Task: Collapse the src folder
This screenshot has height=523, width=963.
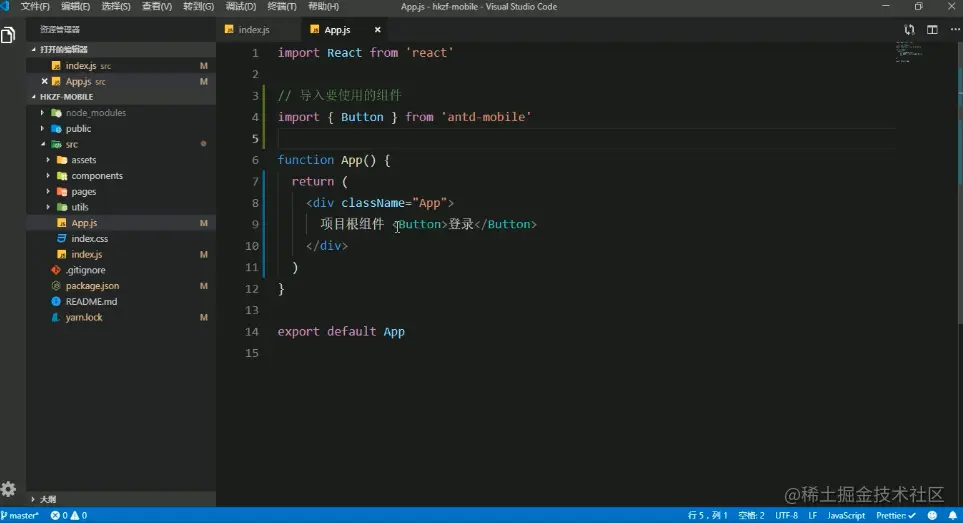Action: pos(121,144)
